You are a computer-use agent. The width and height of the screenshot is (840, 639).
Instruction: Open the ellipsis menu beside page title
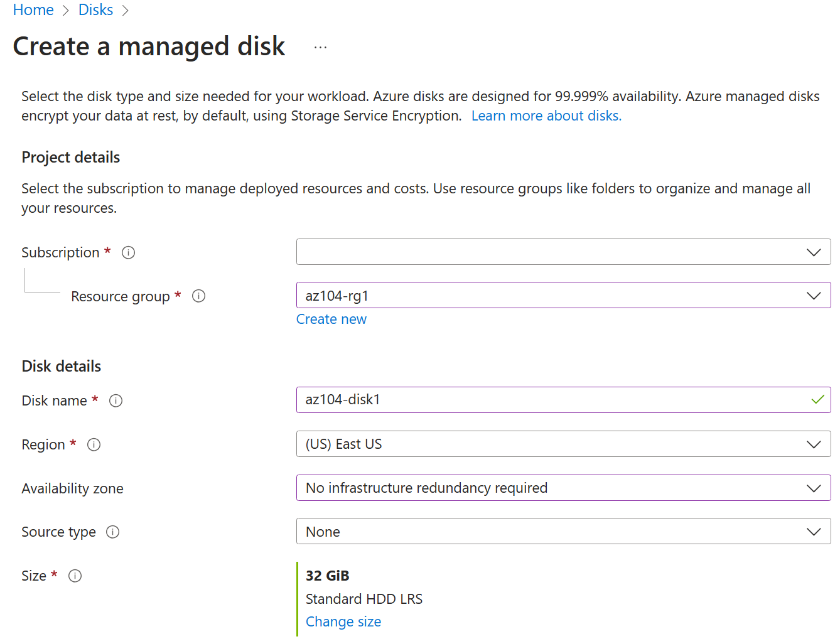(320, 48)
